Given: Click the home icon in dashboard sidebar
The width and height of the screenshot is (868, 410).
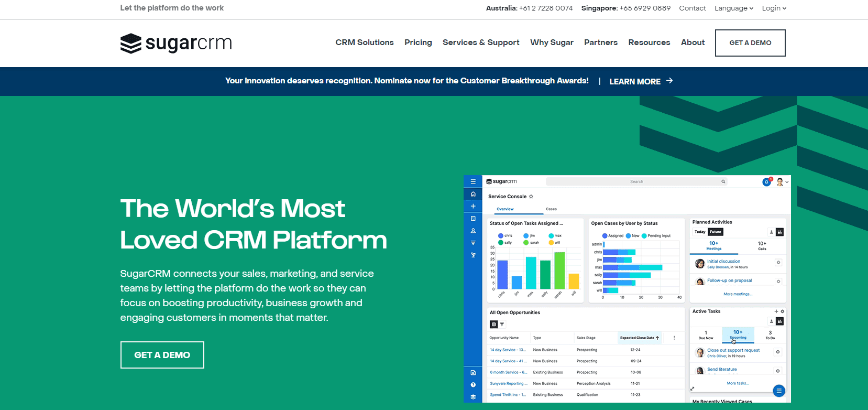Looking at the screenshot, I should point(473,194).
